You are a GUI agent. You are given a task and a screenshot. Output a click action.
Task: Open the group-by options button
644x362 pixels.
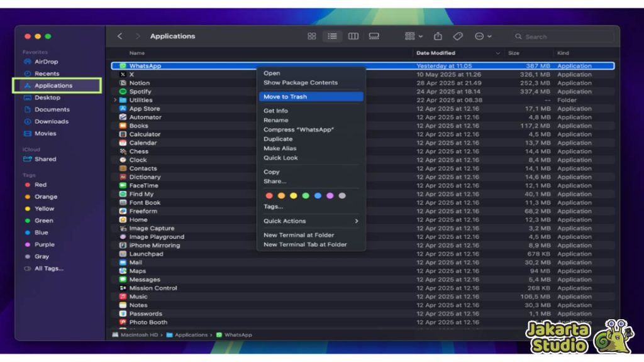[413, 36]
